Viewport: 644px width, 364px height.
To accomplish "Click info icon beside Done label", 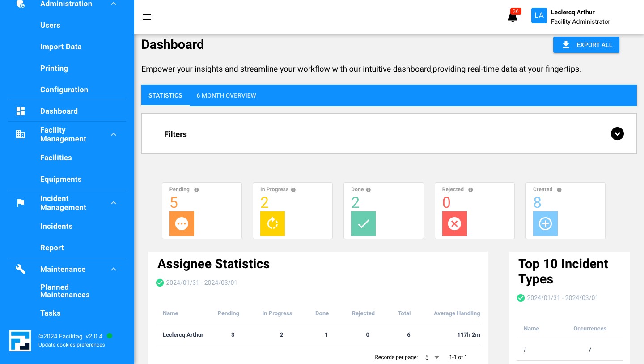I will tap(369, 190).
